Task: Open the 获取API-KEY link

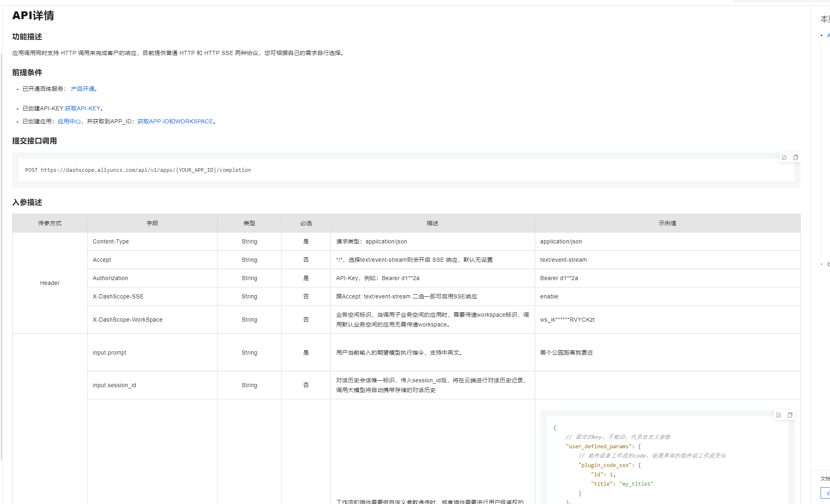Action: 83,108
